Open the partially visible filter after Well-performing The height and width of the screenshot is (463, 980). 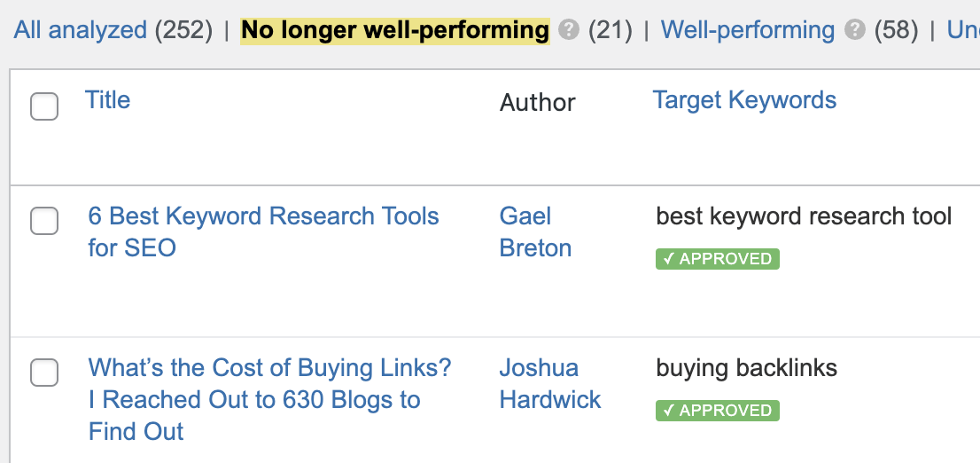click(x=962, y=31)
